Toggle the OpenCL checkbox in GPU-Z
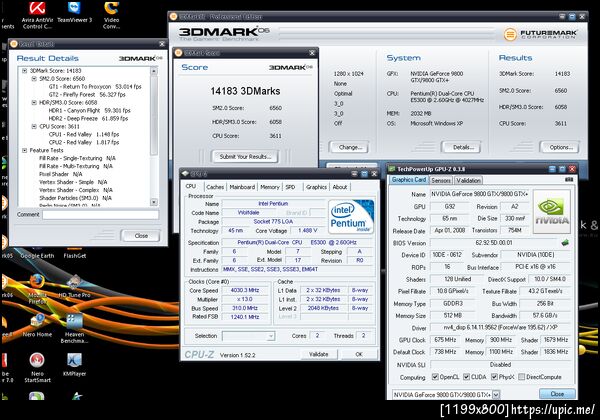This screenshot has height=420, width=600. pyautogui.click(x=435, y=377)
